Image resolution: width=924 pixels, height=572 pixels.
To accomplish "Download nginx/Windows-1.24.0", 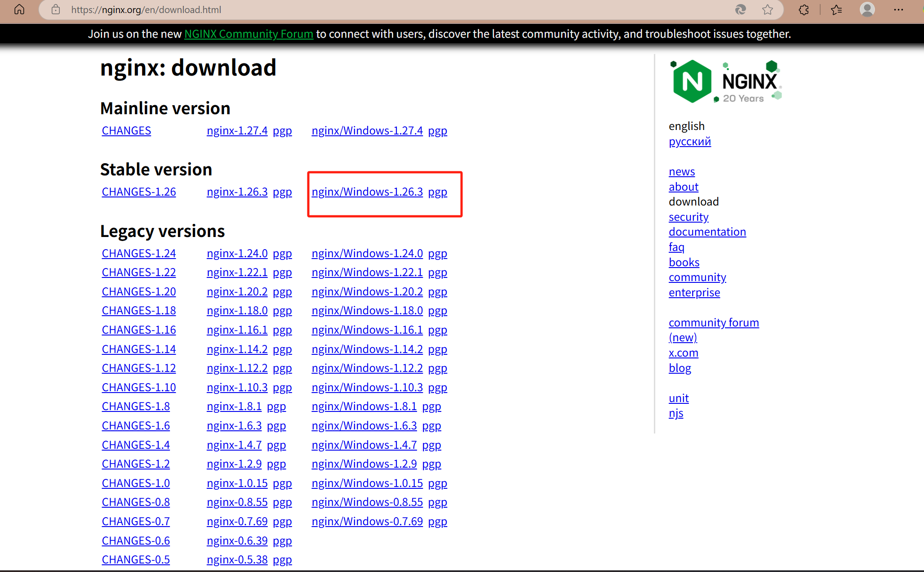I will coord(367,253).
